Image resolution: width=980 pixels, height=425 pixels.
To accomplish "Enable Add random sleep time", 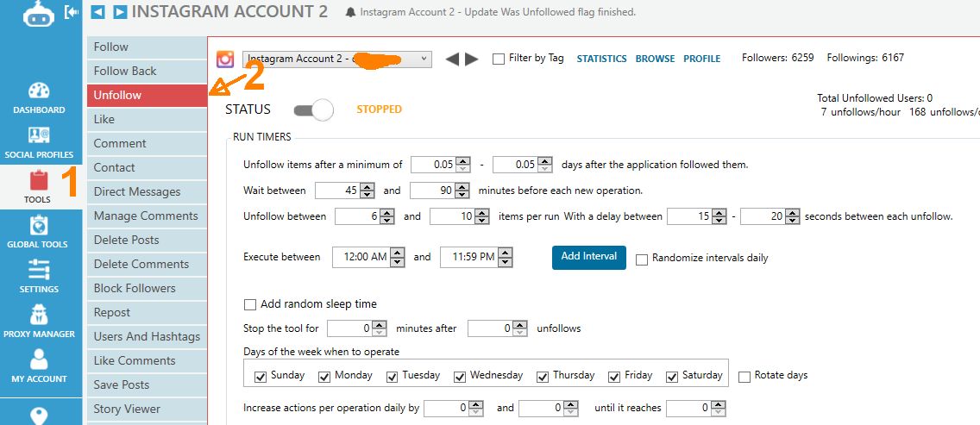I will coord(250,305).
